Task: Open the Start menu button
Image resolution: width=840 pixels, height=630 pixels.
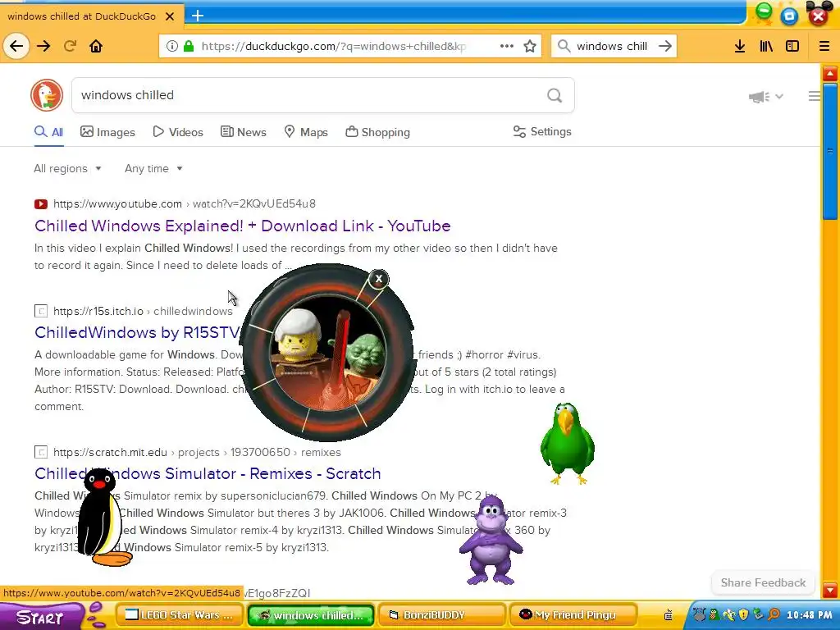Action: [x=42, y=616]
